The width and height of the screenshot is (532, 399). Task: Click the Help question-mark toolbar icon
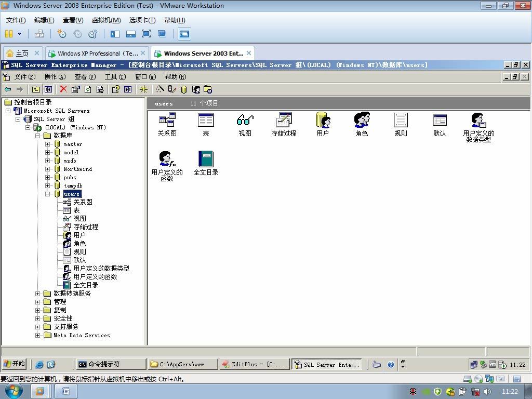(116, 89)
